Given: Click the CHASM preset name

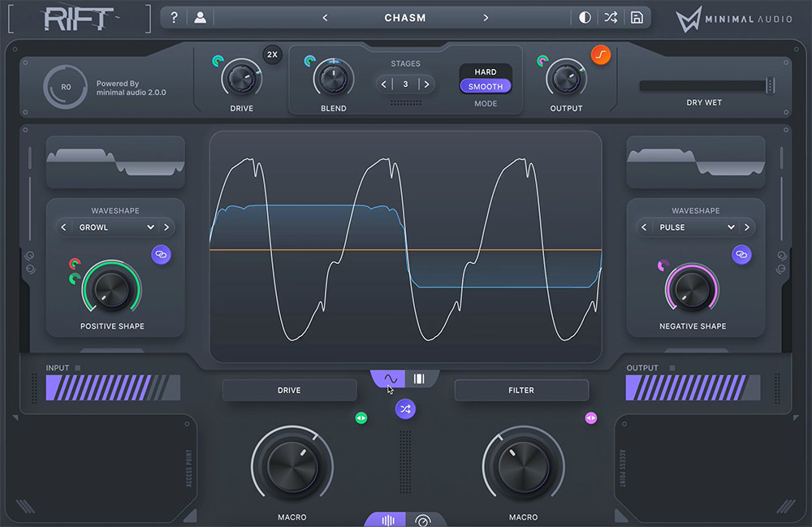Looking at the screenshot, I should pos(406,17).
